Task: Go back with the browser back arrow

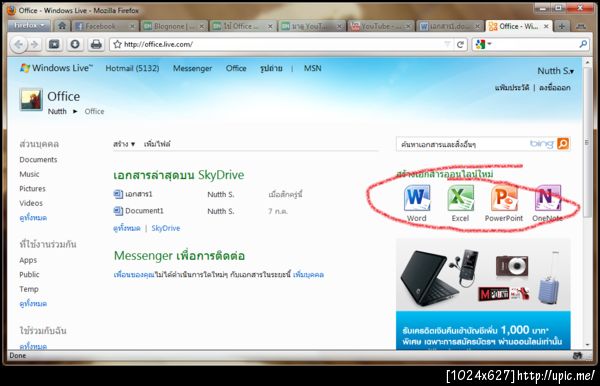Action: click(19, 44)
